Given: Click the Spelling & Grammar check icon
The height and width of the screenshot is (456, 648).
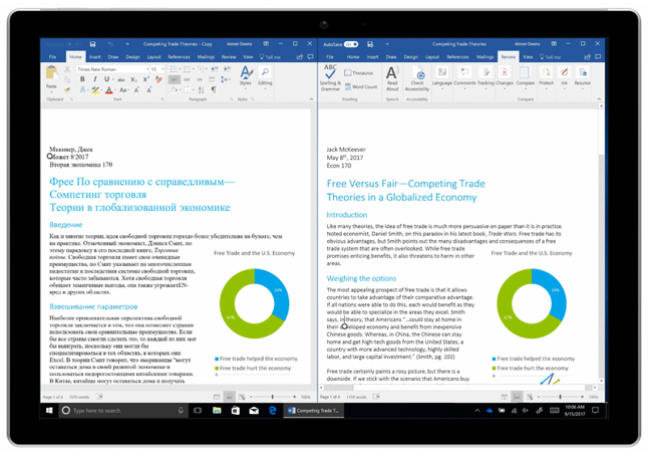Looking at the screenshot, I should 330,78.
